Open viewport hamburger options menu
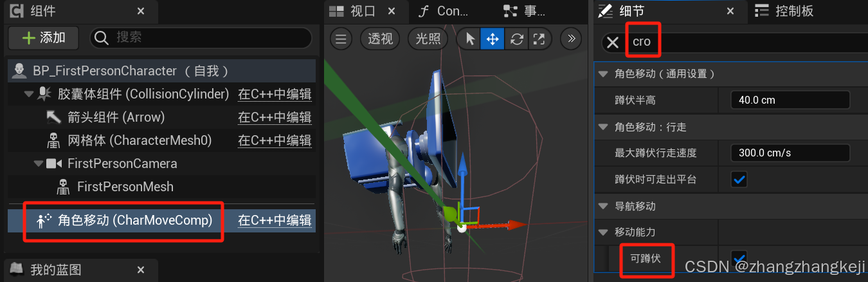868x282 pixels. (341, 39)
